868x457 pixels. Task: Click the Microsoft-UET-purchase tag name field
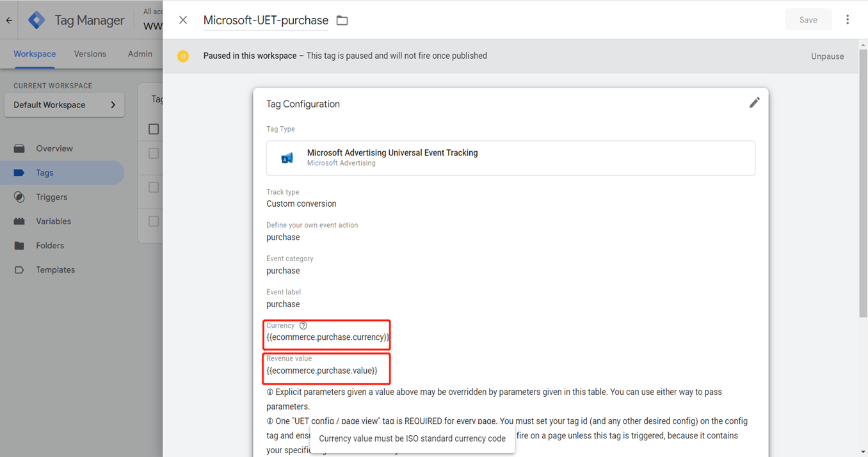[266, 20]
